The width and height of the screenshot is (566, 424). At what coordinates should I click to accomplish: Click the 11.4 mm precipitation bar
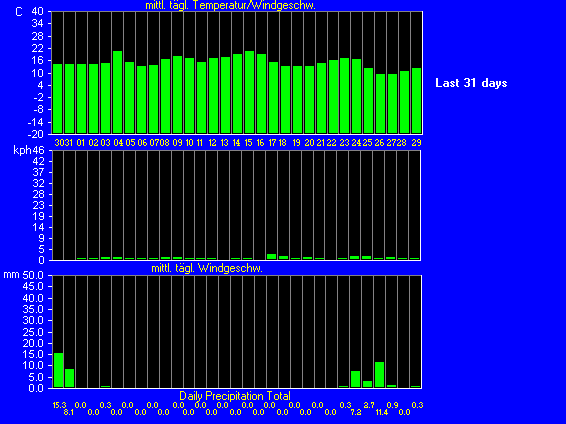(379, 375)
